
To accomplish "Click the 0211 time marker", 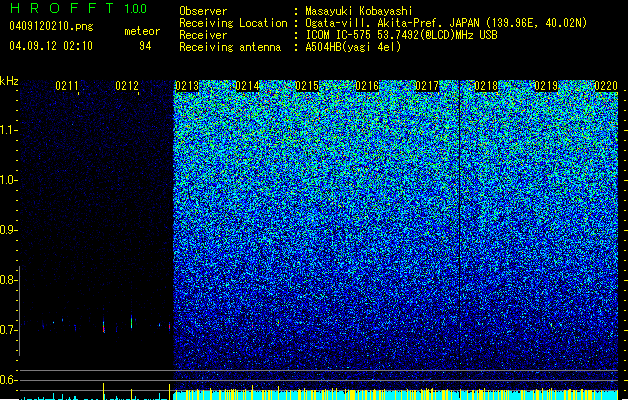I will (67, 86).
